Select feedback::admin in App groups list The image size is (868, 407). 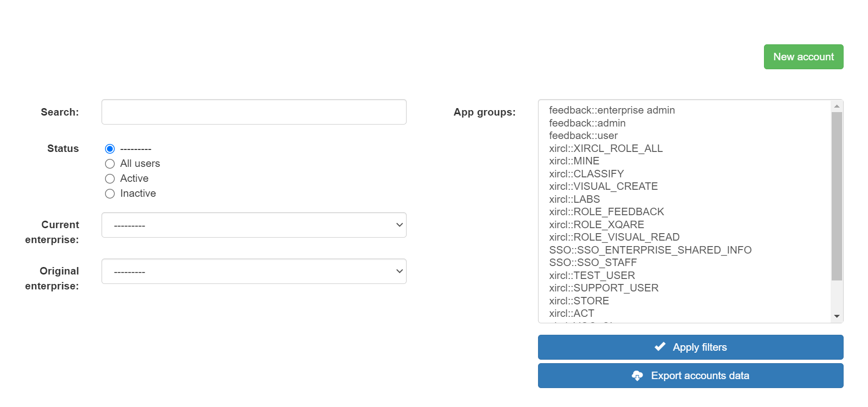[587, 123]
